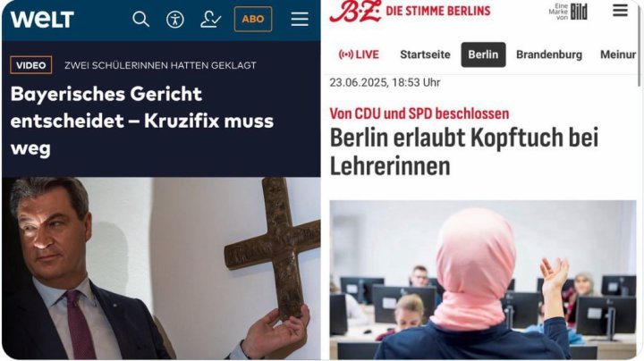The image size is (644, 361).
Task: Go to the Brandenburg tab
Action: point(549,55)
